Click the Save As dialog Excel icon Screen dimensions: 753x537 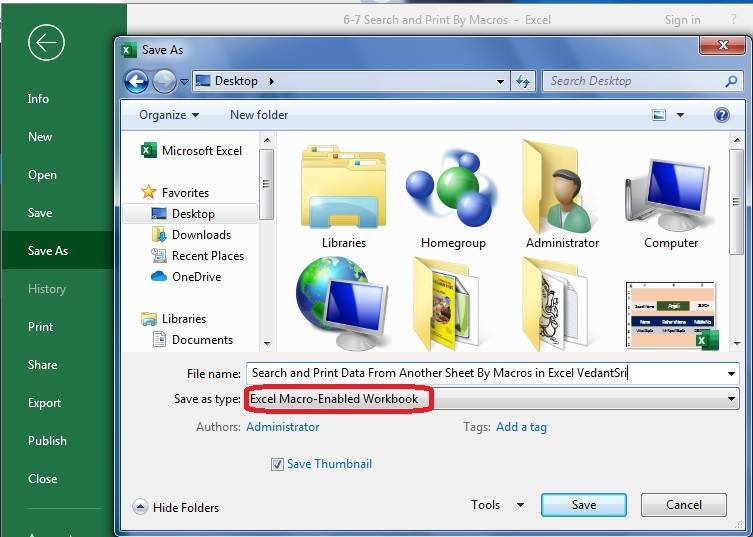pos(128,50)
